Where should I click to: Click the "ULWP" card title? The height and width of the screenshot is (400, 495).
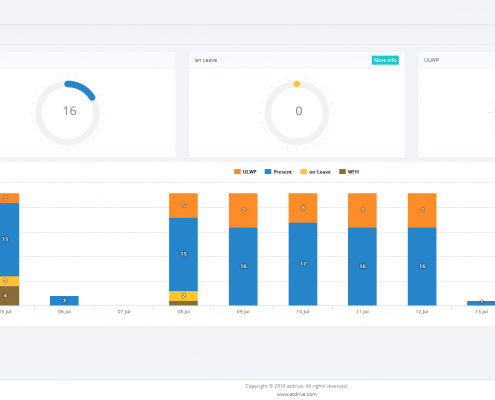coord(431,60)
